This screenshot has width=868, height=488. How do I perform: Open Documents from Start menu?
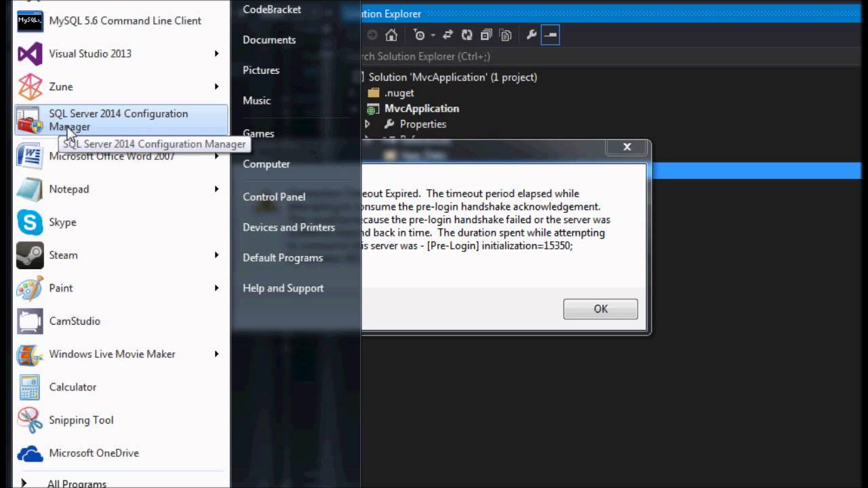click(x=269, y=40)
